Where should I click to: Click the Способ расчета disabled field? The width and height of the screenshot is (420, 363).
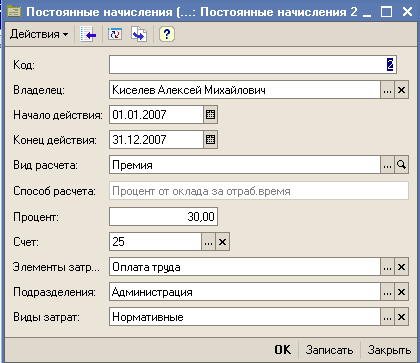(259, 191)
